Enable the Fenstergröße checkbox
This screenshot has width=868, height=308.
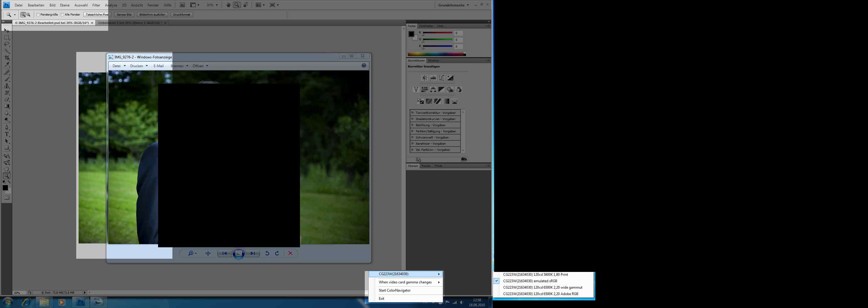(38, 14)
